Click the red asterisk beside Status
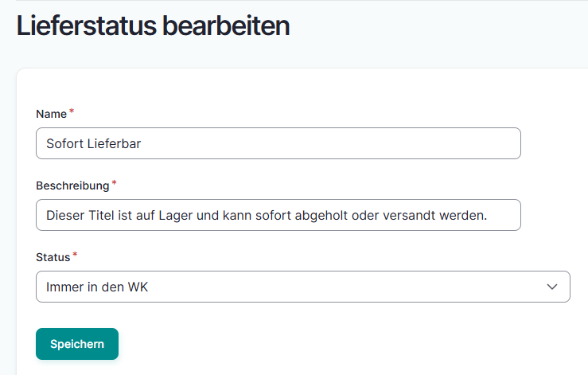 tap(76, 256)
